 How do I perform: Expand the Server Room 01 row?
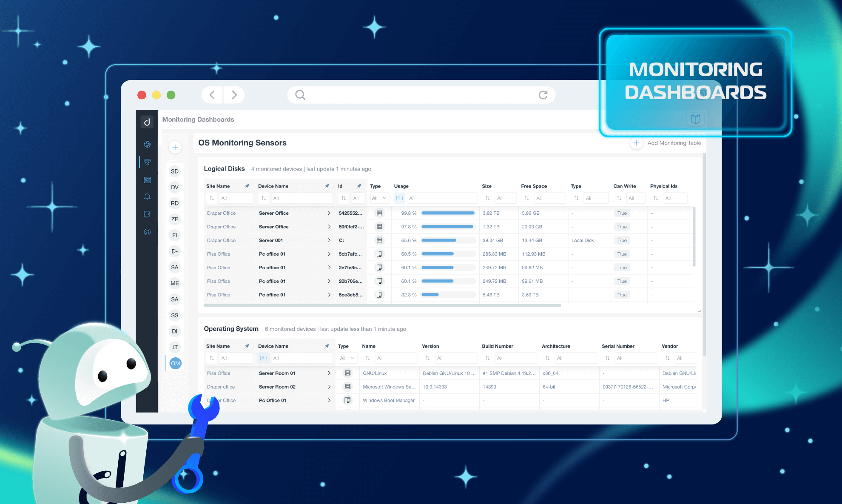tap(329, 373)
